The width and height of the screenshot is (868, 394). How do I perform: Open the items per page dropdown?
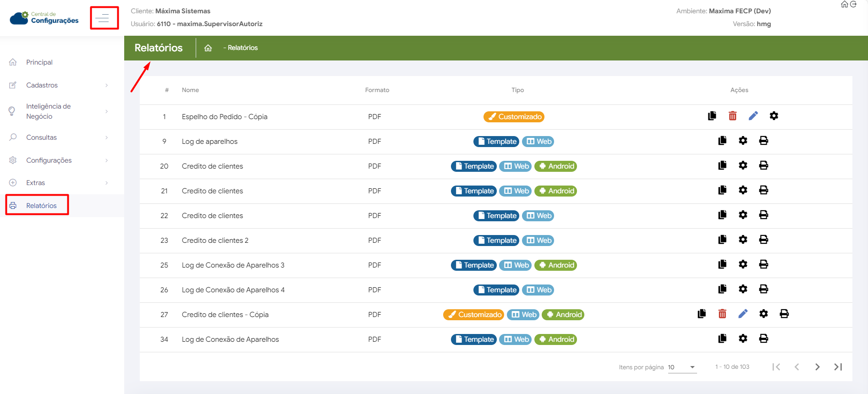click(x=682, y=367)
